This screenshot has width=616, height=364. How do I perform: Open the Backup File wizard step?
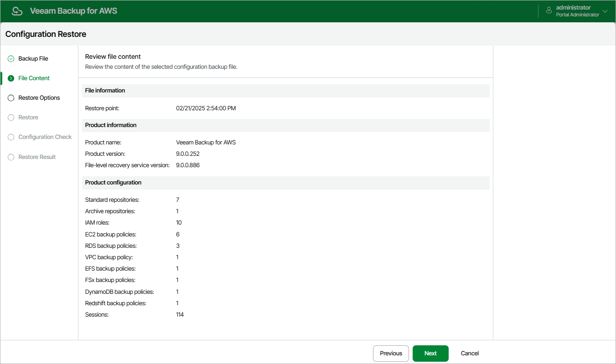(x=33, y=59)
